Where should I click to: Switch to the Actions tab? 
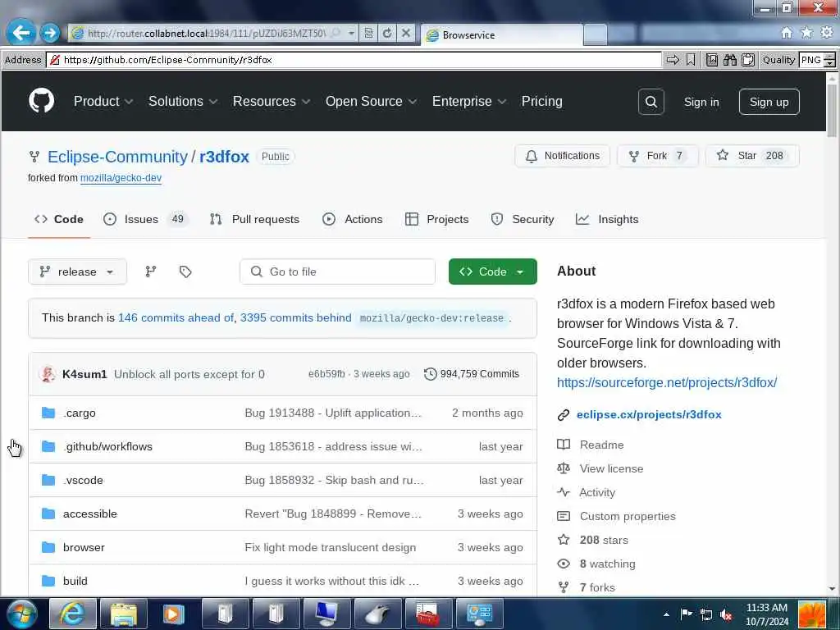tap(353, 219)
